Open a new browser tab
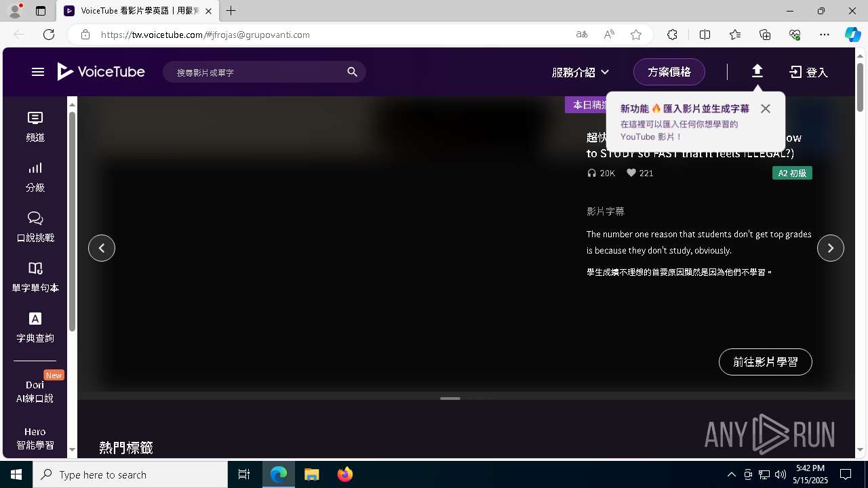The height and width of the screenshot is (488, 868). coord(231,11)
